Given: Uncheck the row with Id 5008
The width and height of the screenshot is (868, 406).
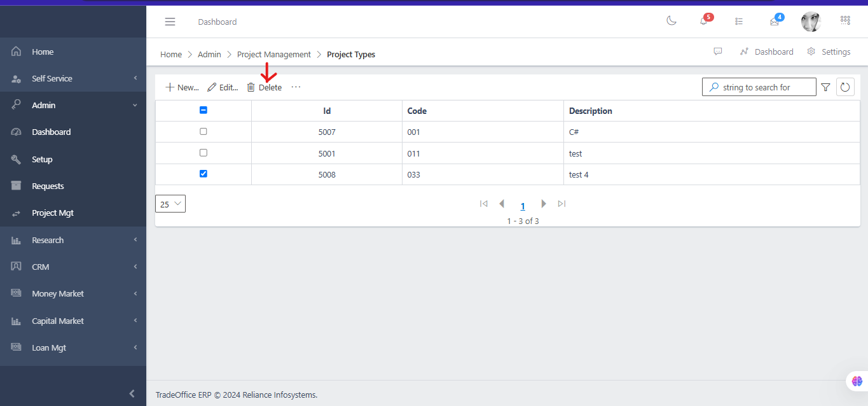Looking at the screenshot, I should pos(203,174).
